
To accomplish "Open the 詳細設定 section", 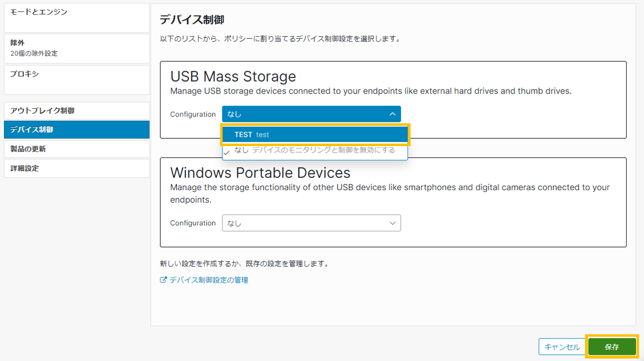I will click(76, 168).
